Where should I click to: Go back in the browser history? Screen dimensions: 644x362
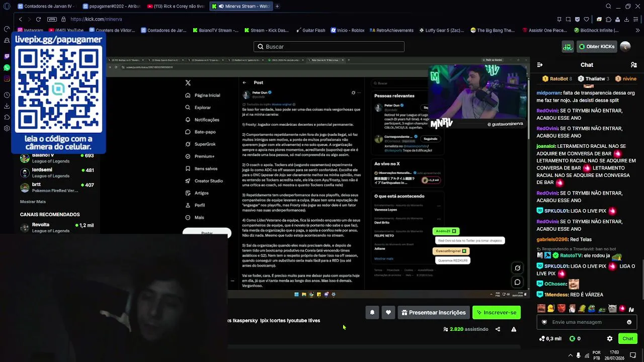tap(20, 19)
